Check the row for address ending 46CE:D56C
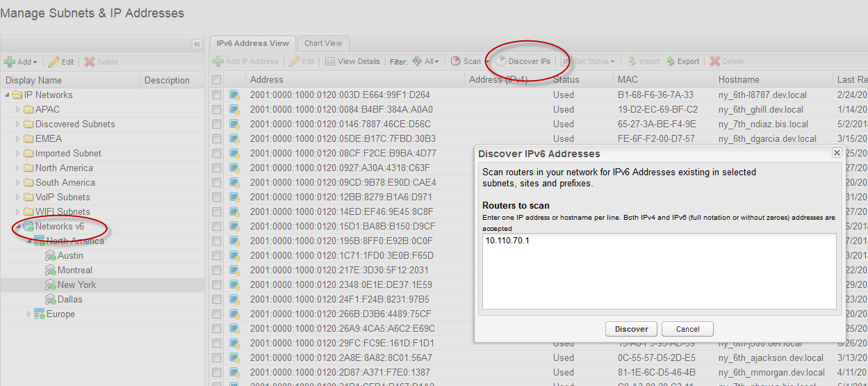 217,124
